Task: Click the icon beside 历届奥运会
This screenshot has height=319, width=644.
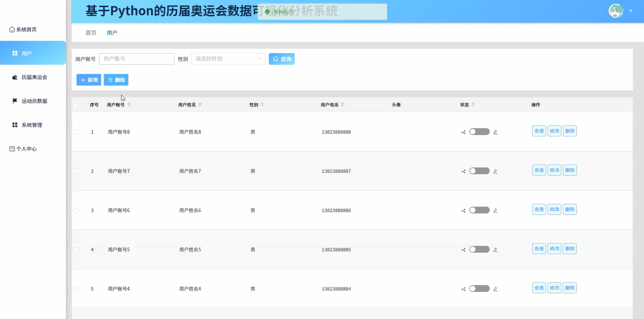Action: pyautogui.click(x=14, y=77)
